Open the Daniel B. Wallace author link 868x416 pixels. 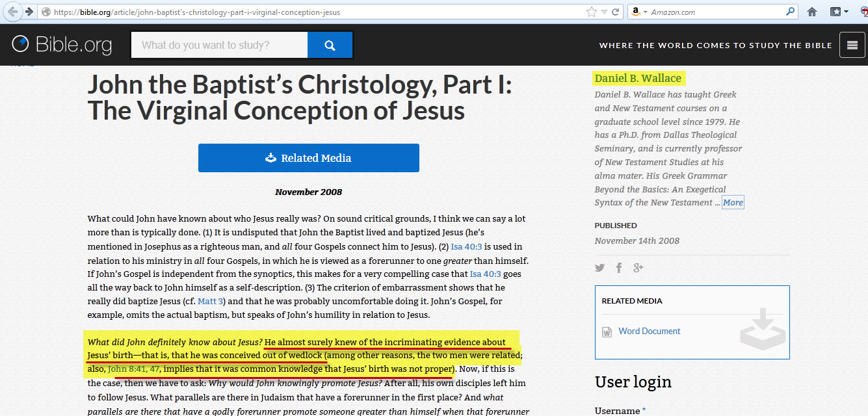[x=638, y=78]
